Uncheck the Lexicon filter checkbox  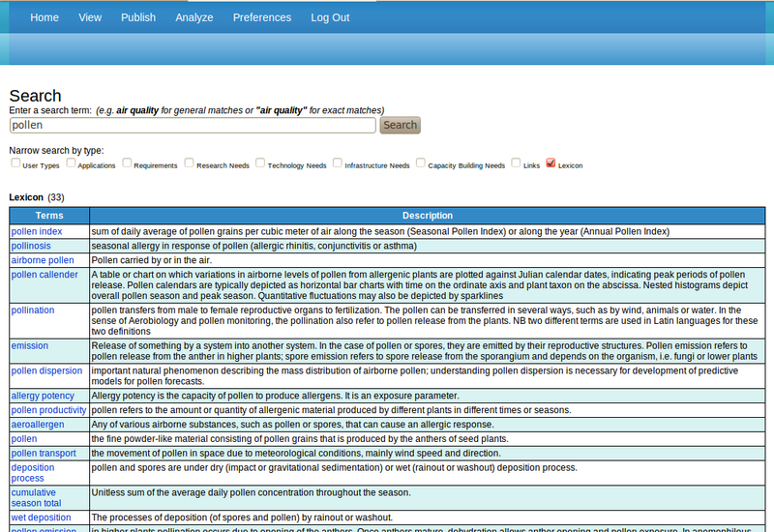551,163
